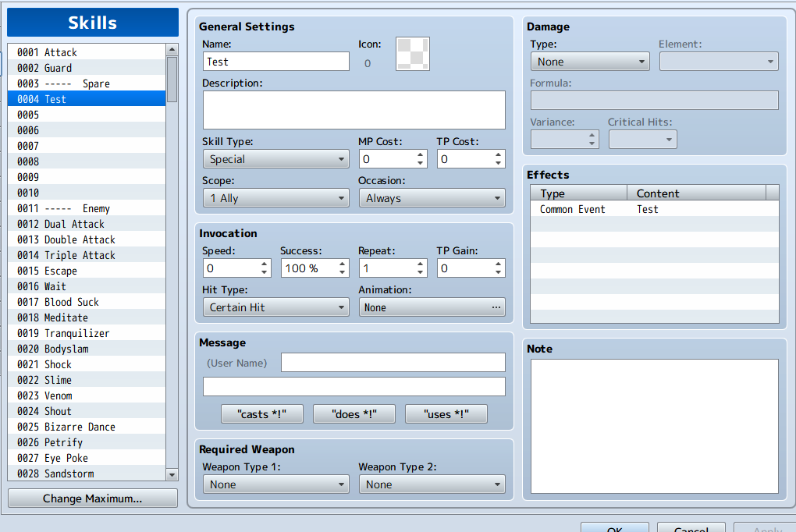The width and height of the screenshot is (796, 532).
Task: Click the skill list scrollbar thumb
Action: [x=172, y=80]
